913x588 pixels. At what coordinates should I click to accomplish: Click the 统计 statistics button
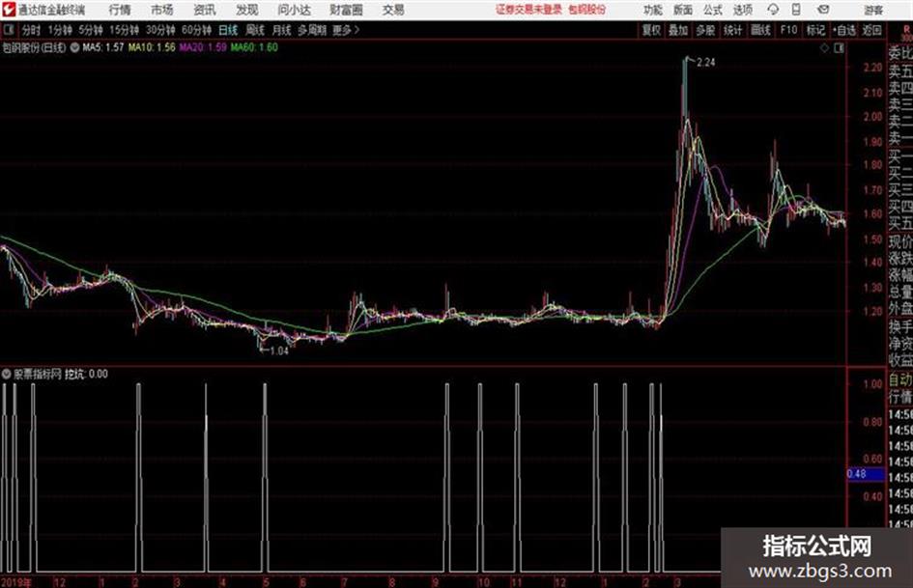tap(732, 30)
